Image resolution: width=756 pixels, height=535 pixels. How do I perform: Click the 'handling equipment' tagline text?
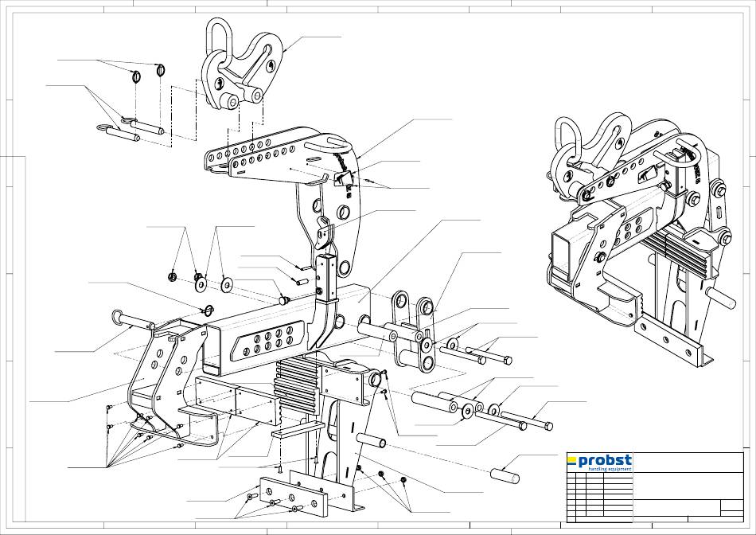pos(609,470)
